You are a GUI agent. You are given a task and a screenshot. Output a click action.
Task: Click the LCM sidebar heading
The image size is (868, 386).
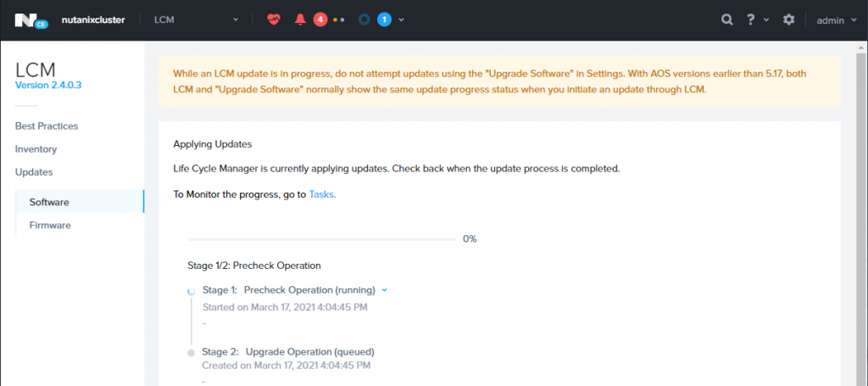(36, 70)
